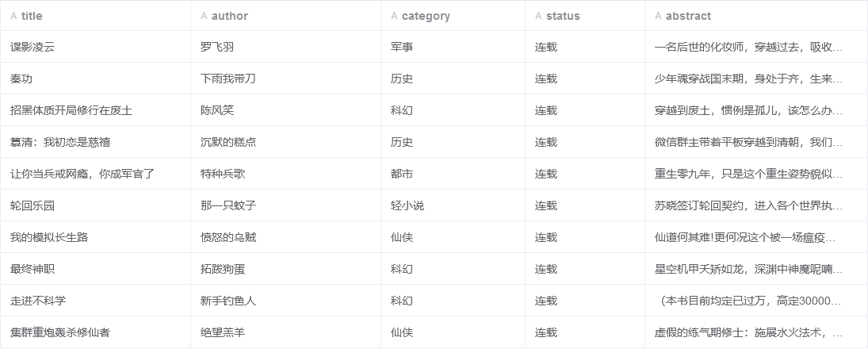The image size is (868, 349).
Task: Click the abstract column header label
Action: 688,16
